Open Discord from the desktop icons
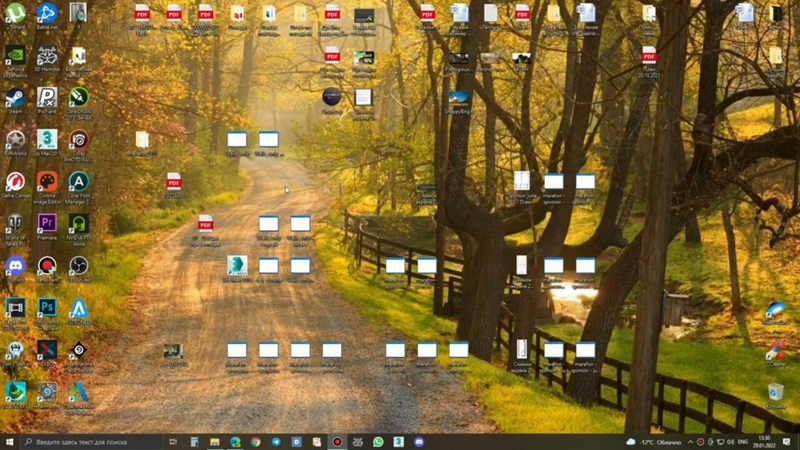800x450 pixels. [15, 269]
